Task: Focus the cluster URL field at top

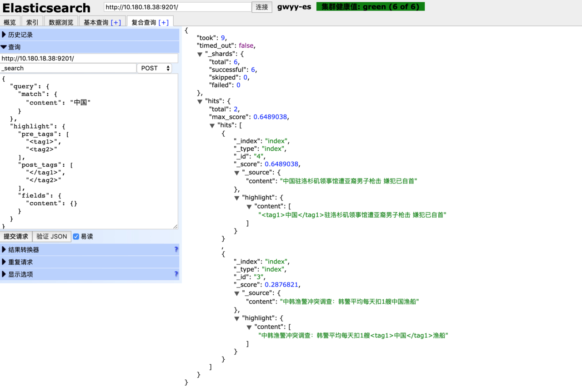Action: tap(177, 7)
